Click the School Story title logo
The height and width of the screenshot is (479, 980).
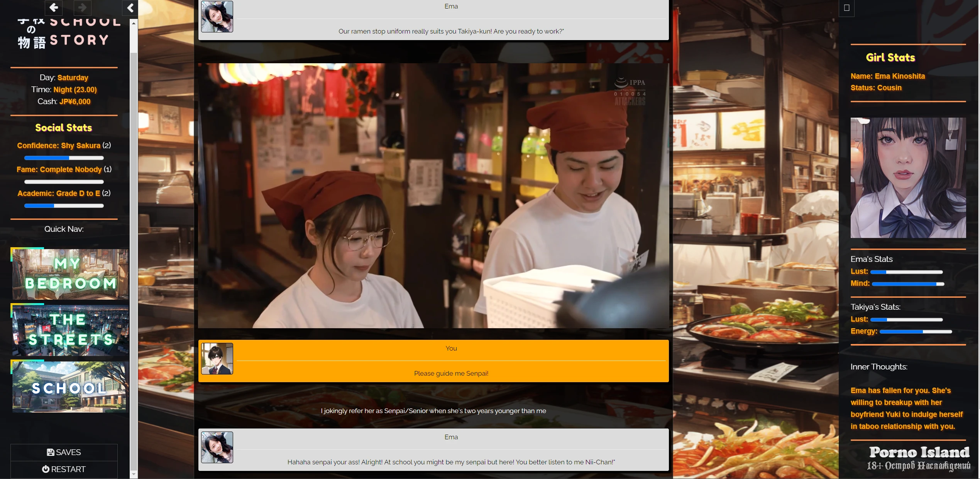pos(69,34)
